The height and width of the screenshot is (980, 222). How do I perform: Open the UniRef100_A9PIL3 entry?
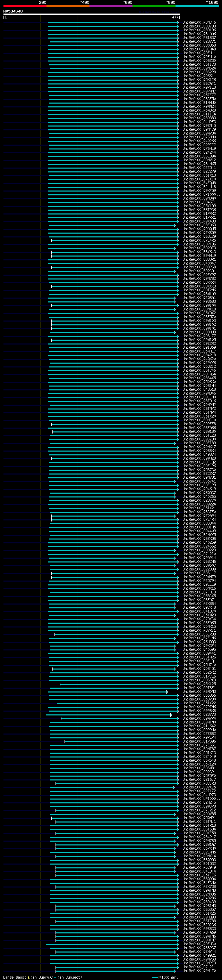[x=199, y=88]
